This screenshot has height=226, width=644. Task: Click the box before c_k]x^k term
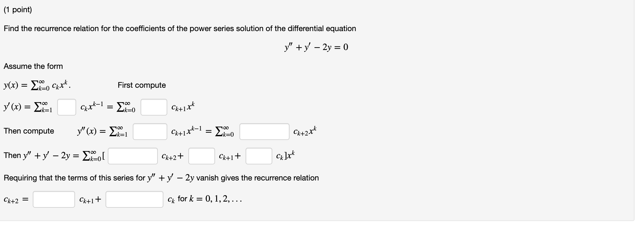point(258,156)
